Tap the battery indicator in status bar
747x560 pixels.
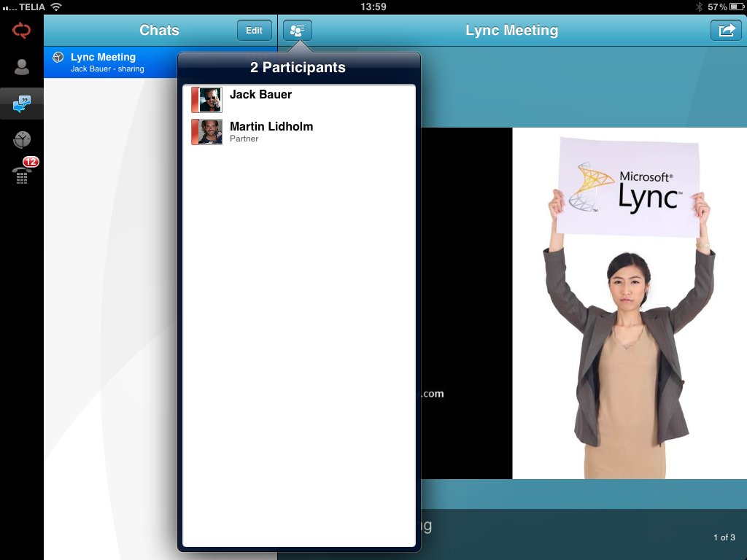point(737,7)
